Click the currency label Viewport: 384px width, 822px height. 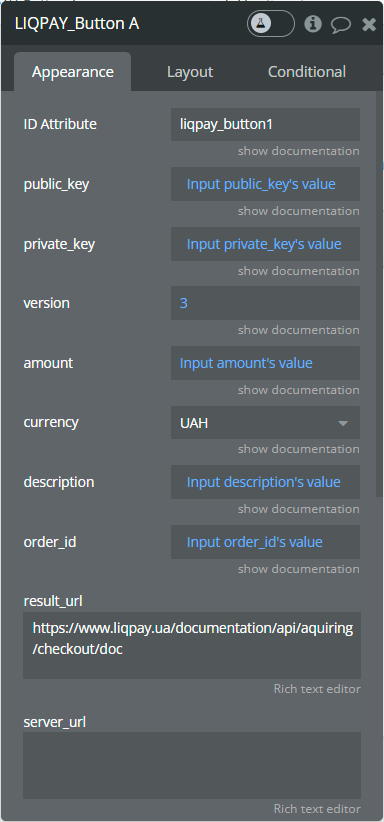coord(51,423)
